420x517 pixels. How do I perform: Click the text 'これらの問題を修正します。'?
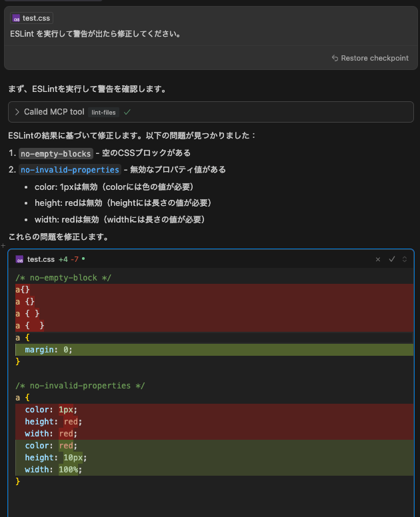click(x=59, y=237)
